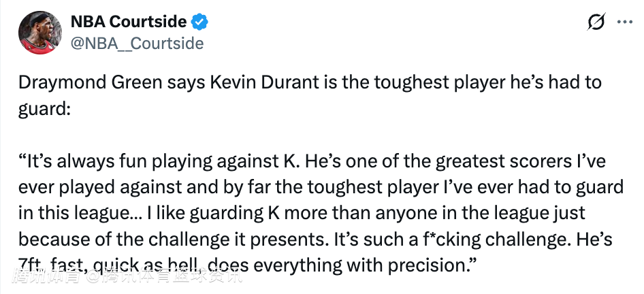644x294 pixels.
Task: Open the three-dot more options menu
Action: pos(624,22)
